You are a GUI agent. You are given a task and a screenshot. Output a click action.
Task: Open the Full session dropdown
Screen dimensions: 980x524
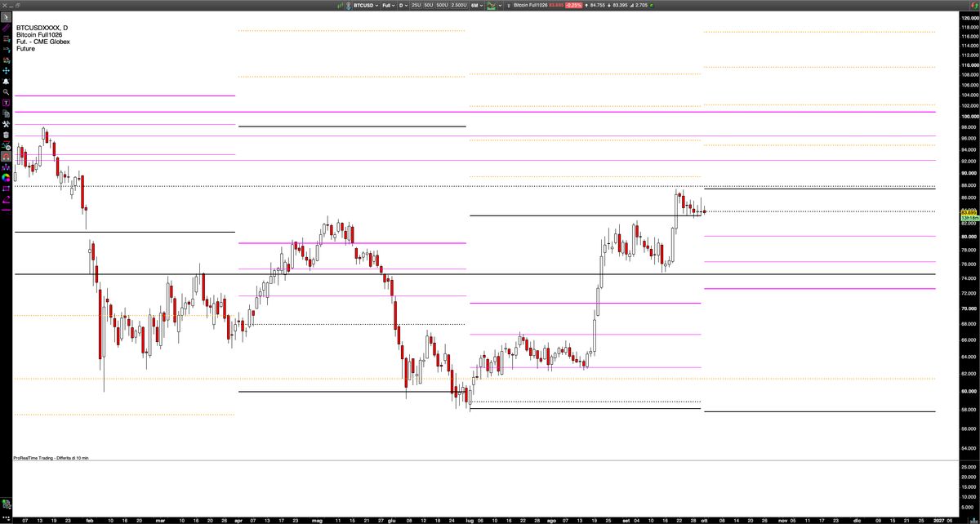[388, 5]
